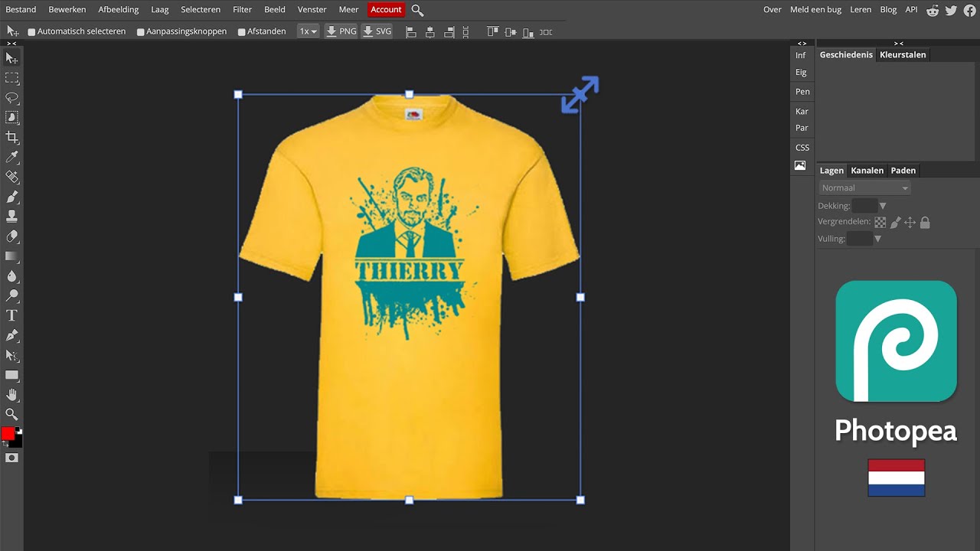Screen dimensions: 980x551
Task: Open the image panel icon below CSS
Action: click(800, 165)
